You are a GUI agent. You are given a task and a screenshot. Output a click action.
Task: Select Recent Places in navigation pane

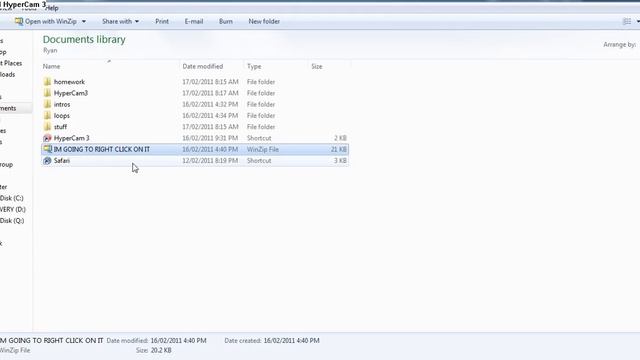11,63
